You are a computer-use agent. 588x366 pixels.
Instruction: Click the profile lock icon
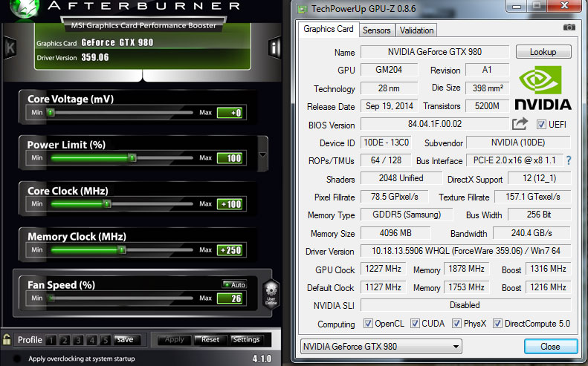7,339
